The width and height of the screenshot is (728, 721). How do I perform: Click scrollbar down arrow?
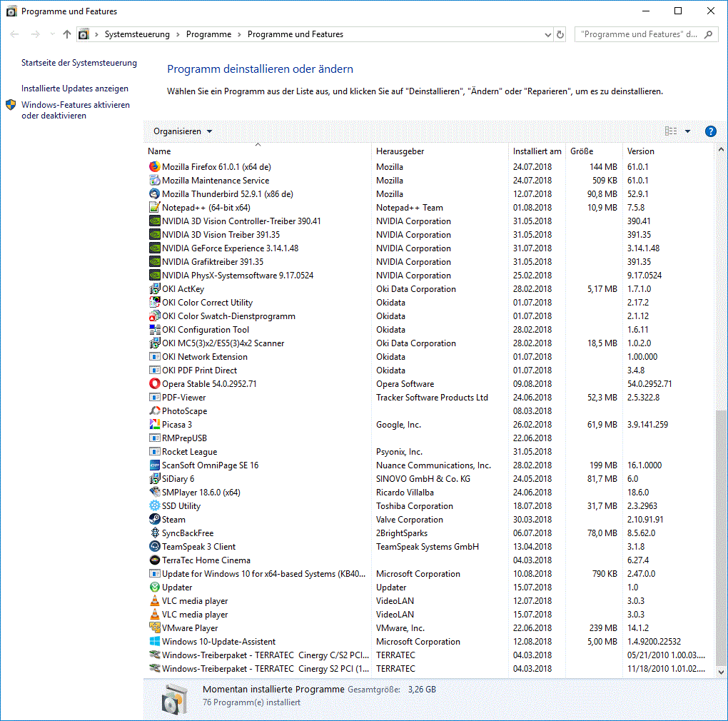point(721,671)
